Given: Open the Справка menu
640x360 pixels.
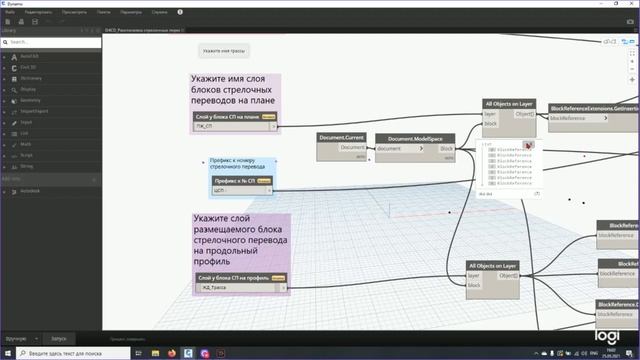Looking at the screenshot, I should coord(160,12).
